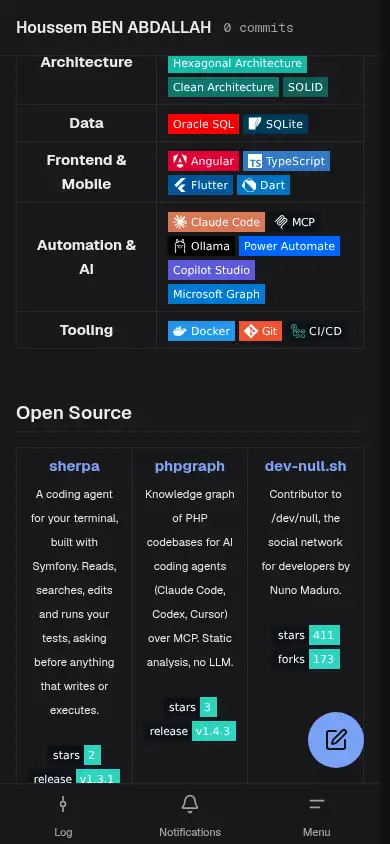Click the Ollama badge
The height and width of the screenshot is (844, 390).
coord(201,246)
